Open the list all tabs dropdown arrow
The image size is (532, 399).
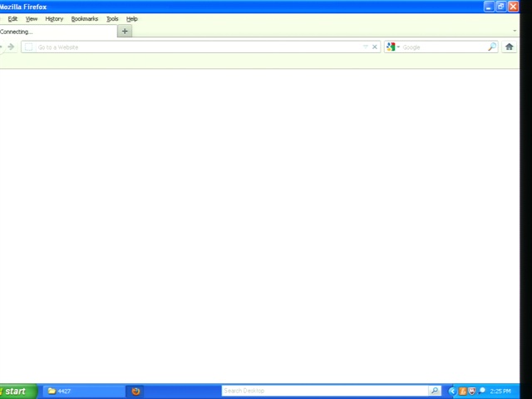(x=515, y=31)
